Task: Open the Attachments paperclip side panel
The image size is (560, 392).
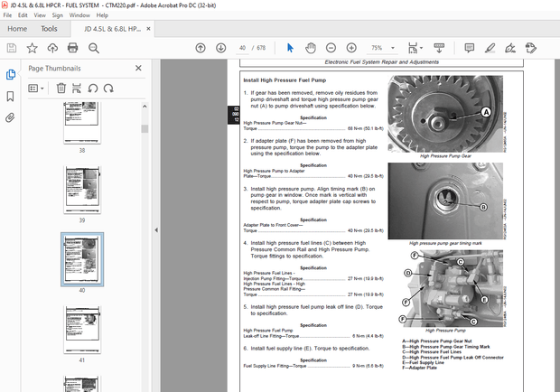Action: point(10,117)
